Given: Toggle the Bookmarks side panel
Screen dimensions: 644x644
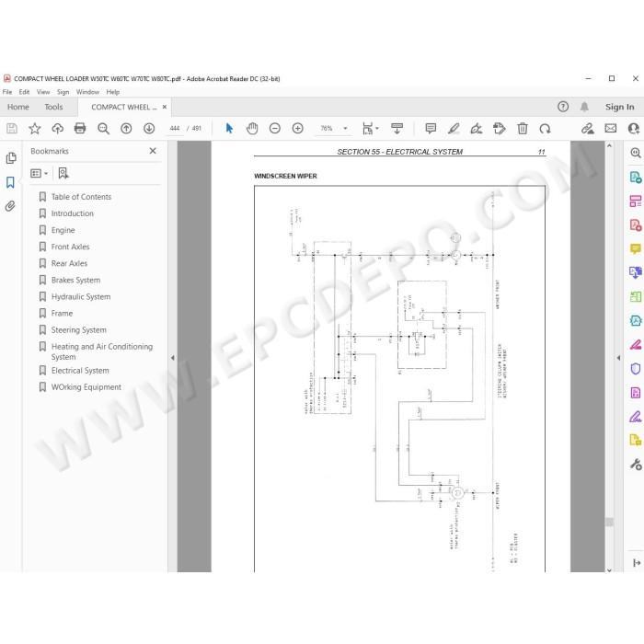Looking at the screenshot, I should click(10, 182).
